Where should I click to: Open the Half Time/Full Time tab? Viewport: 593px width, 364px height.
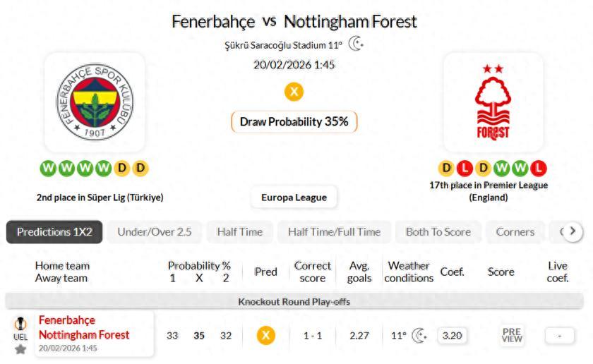[x=334, y=231]
